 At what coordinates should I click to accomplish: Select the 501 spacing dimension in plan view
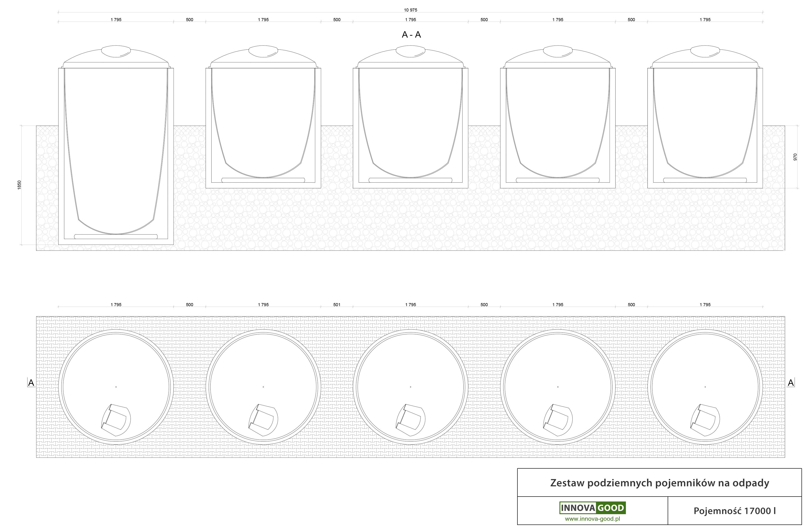[336, 305]
